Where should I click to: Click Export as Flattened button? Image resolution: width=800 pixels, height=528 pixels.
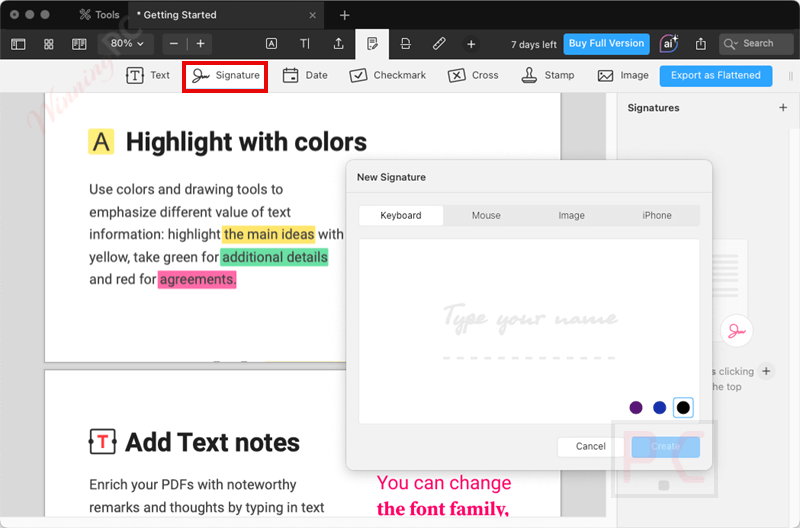(x=715, y=76)
